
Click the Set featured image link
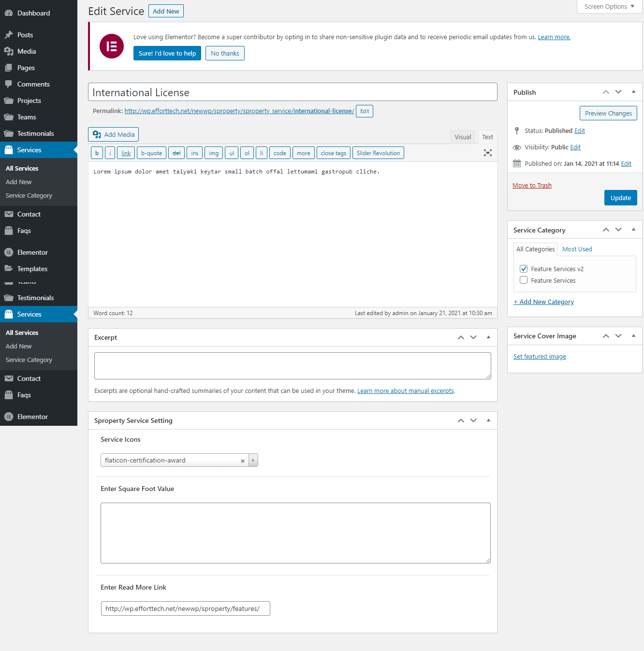pyautogui.click(x=540, y=357)
